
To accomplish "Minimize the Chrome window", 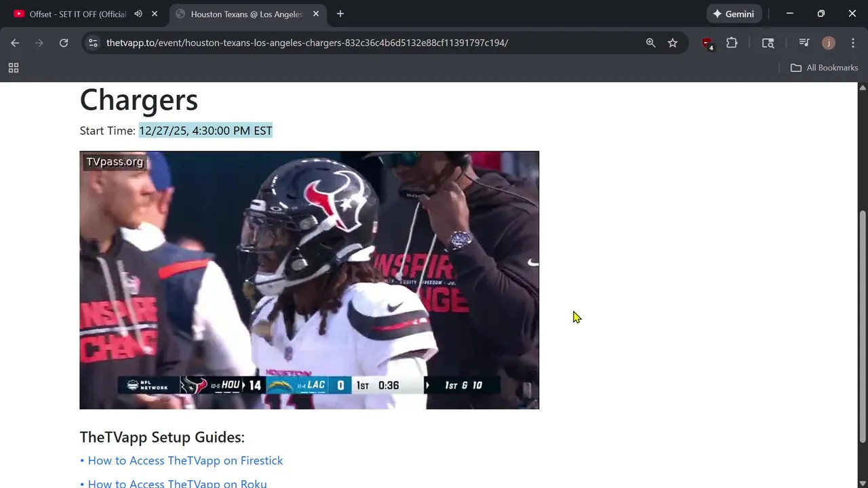I will pos(790,14).
